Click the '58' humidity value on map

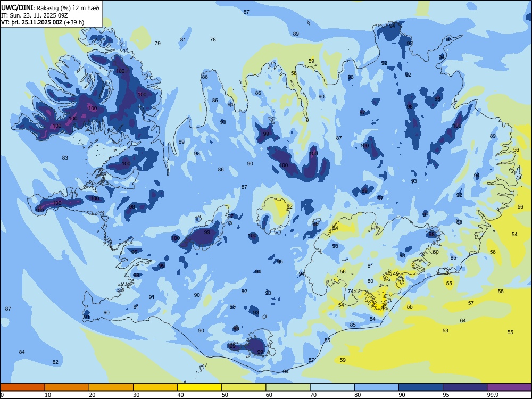(294, 73)
